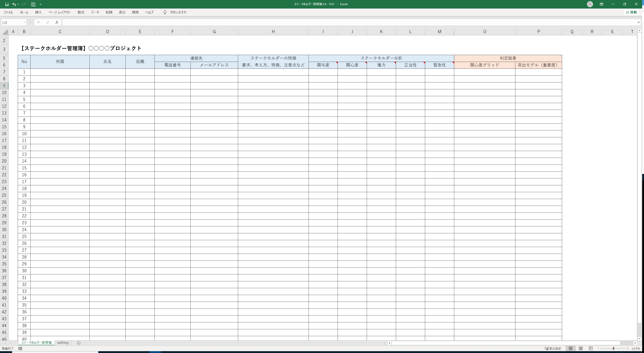
Task: Expand the Name Box dropdown
Action: coord(24,22)
